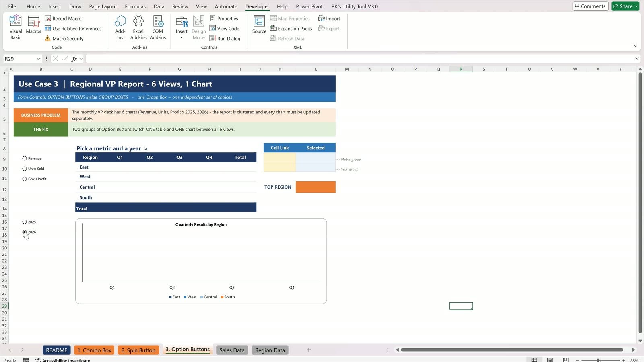This screenshot has height=362, width=644.
Task: Add a new sheet with plus icon
Action: click(309, 350)
